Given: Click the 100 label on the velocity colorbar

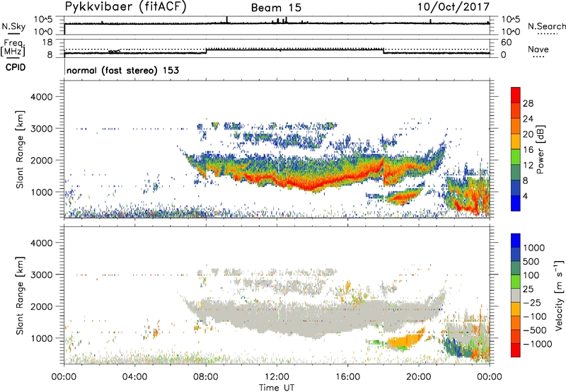Looking at the screenshot, I should (x=531, y=275).
